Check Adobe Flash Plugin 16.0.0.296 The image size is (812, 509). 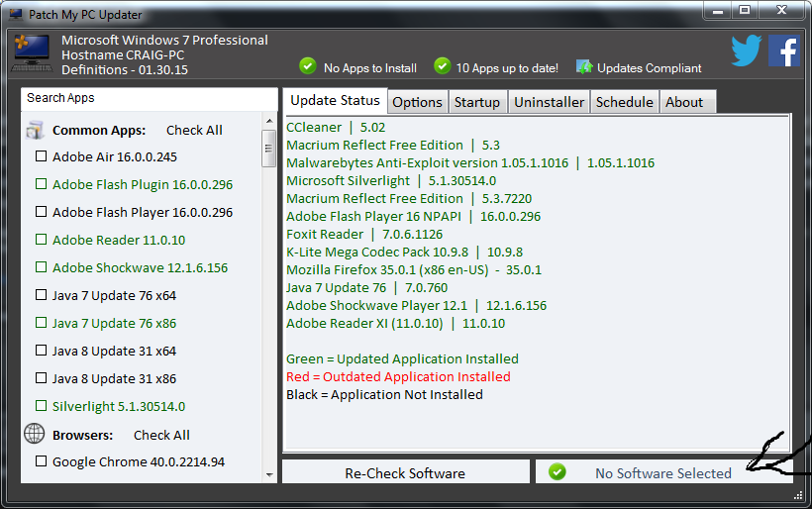41,184
